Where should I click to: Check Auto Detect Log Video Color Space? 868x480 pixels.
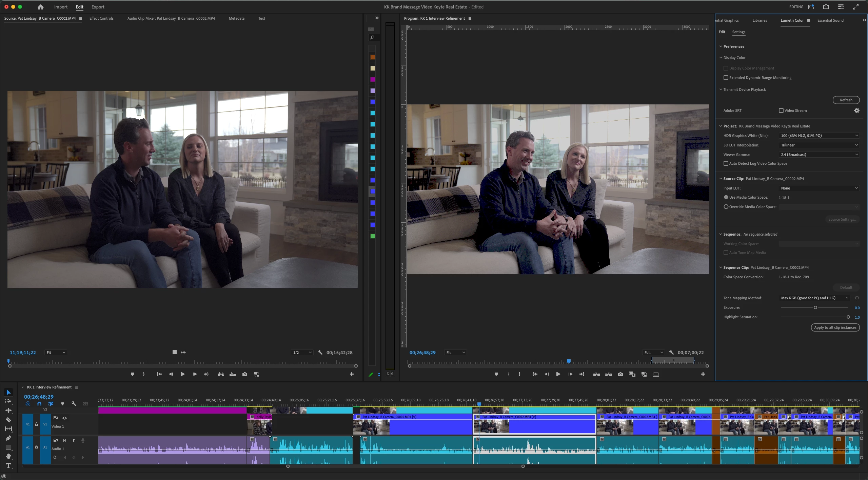coord(726,163)
